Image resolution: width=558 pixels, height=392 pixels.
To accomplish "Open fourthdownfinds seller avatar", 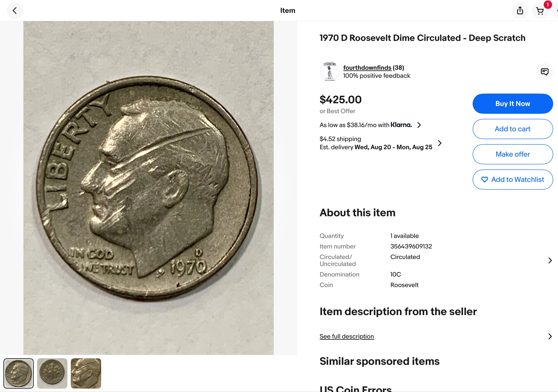I will (330, 72).
